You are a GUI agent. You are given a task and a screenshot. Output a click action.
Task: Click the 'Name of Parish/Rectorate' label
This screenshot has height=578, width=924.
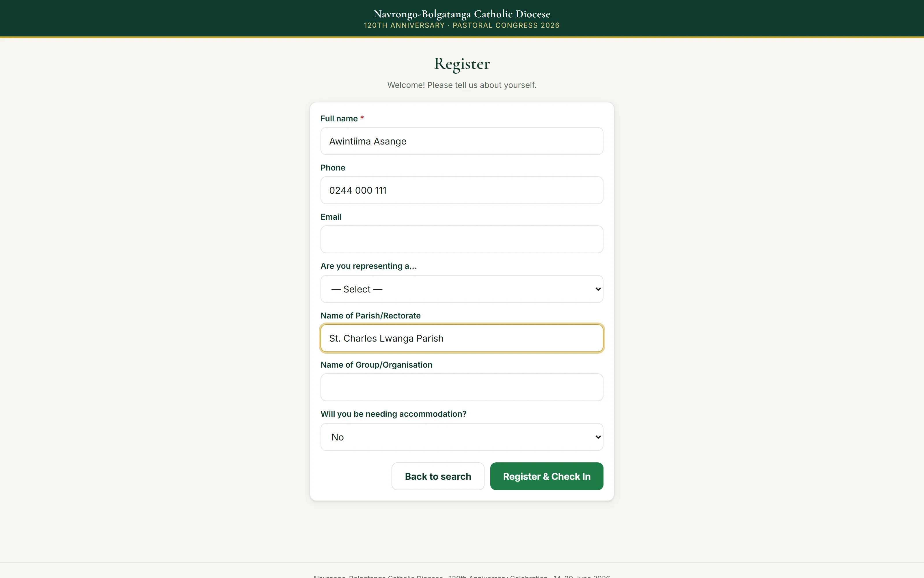click(x=370, y=316)
